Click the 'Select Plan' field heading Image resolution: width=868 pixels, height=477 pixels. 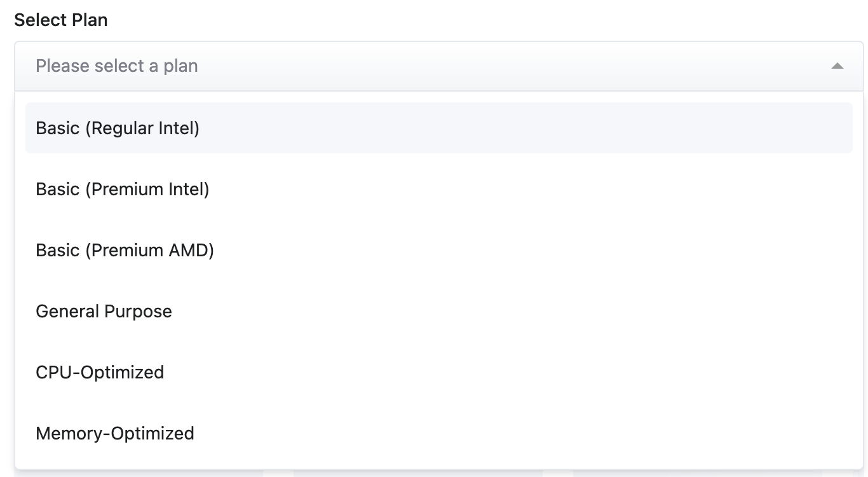pos(61,20)
